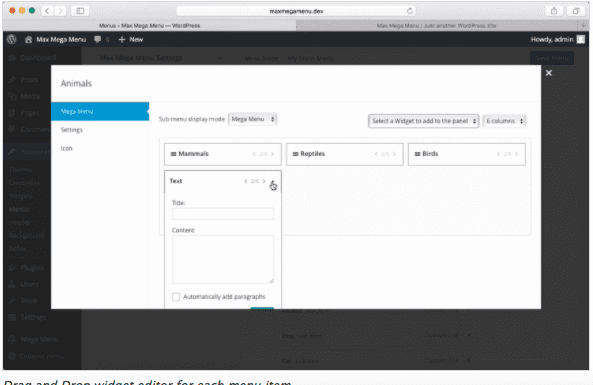Open the 6 columns dropdown
The image size is (593, 385).
pyautogui.click(x=504, y=121)
